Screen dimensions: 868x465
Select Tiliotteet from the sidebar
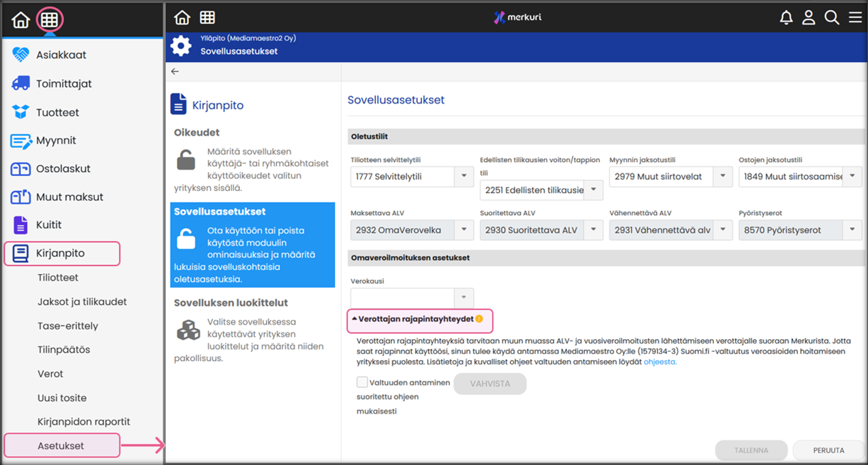pyautogui.click(x=58, y=277)
